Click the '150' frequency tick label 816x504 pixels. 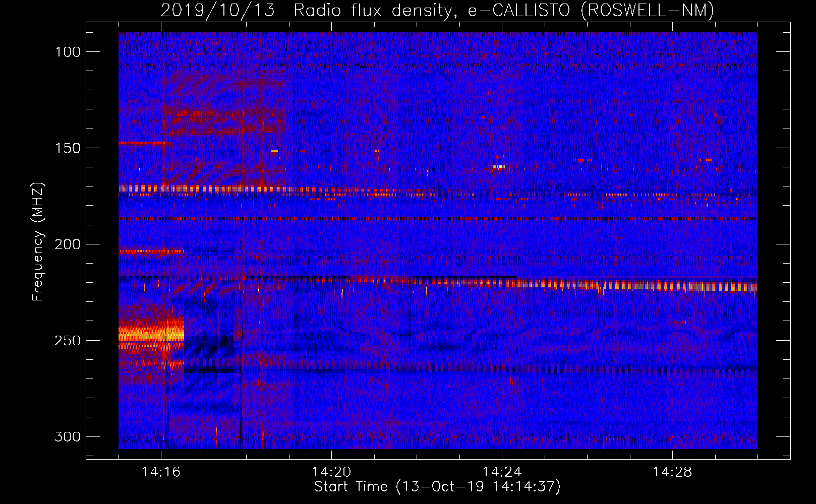pos(68,148)
